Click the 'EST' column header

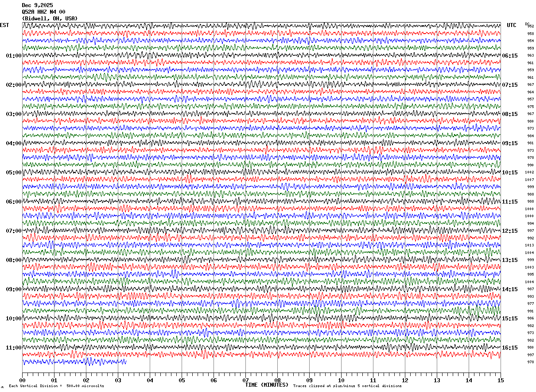click(x=4, y=25)
